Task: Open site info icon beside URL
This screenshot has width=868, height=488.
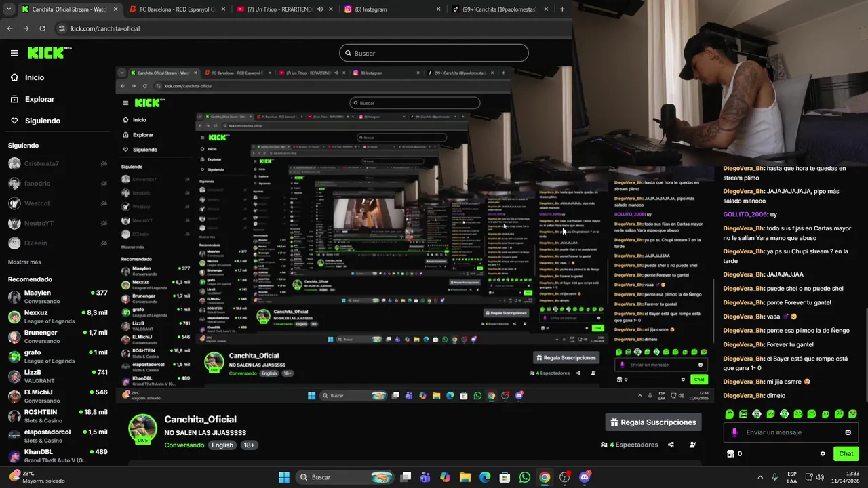Action: pos(62,28)
